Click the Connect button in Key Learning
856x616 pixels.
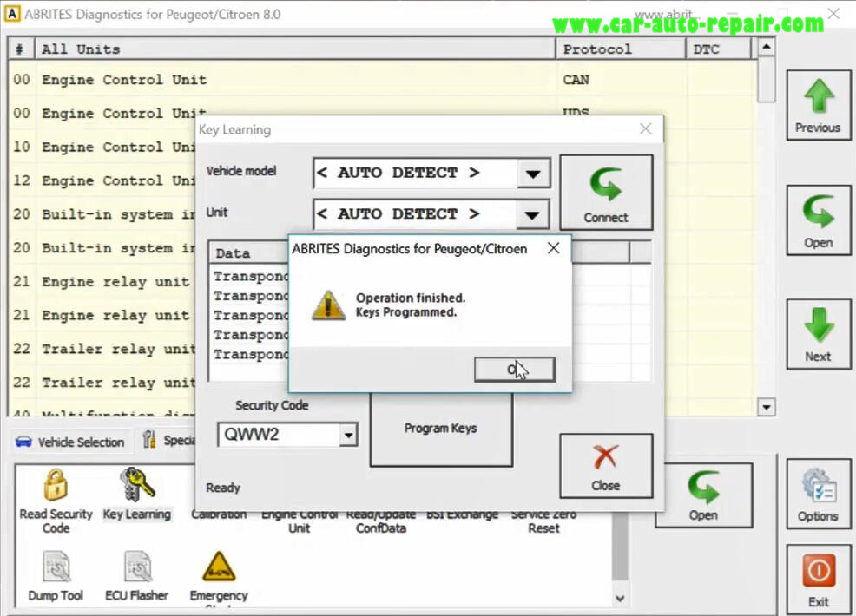click(x=606, y=192)
